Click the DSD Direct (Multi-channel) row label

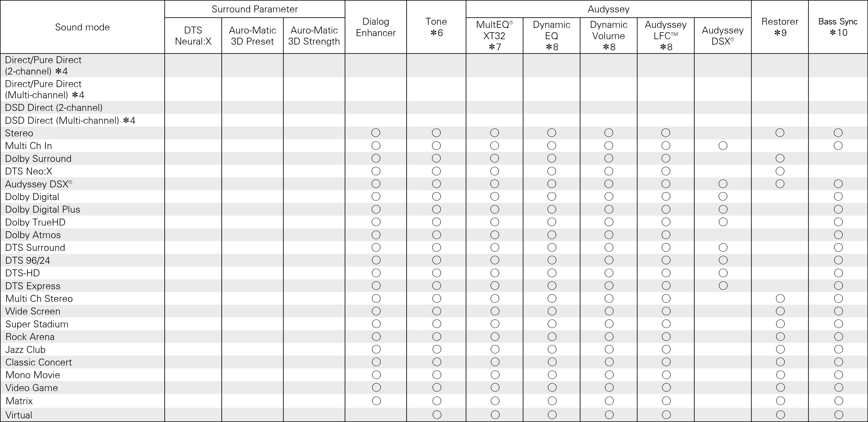click(x=70, y=120)
